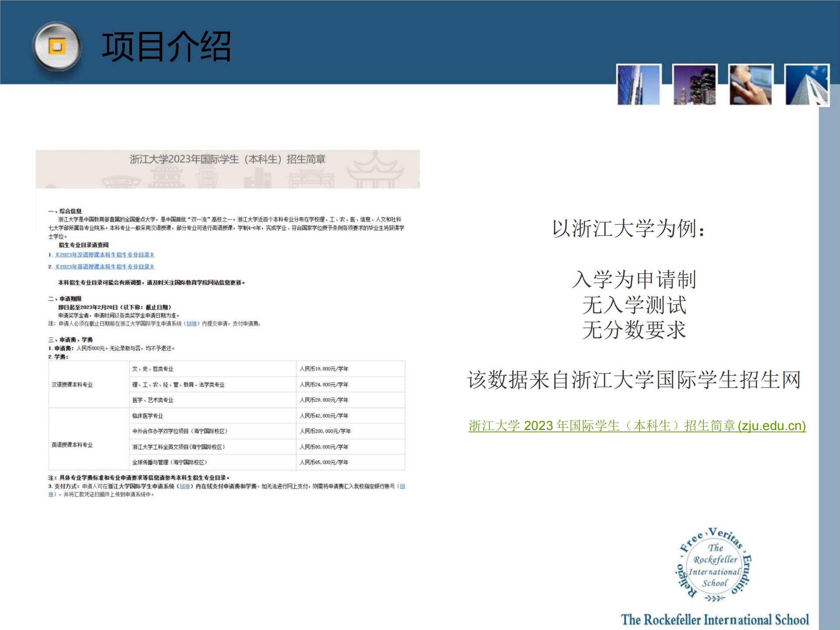Click the 三、申请费、学费 section heading

click(x=70, y=339)
